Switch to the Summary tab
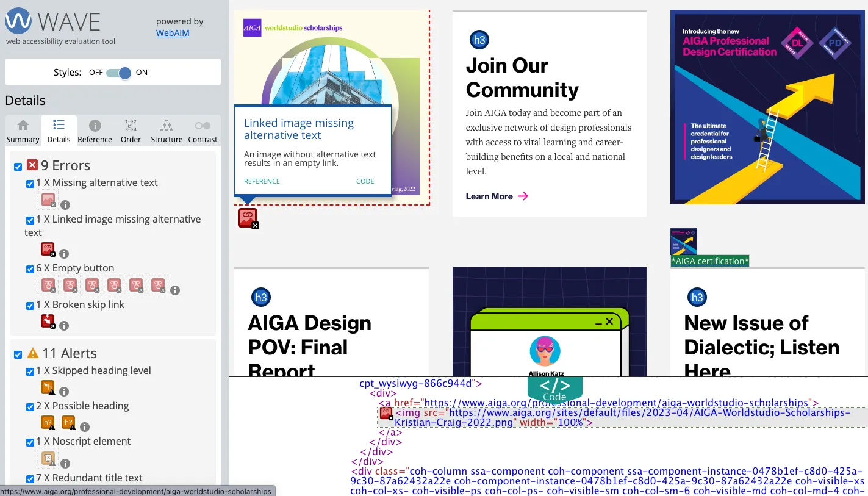868x496 pixels. 23,130
